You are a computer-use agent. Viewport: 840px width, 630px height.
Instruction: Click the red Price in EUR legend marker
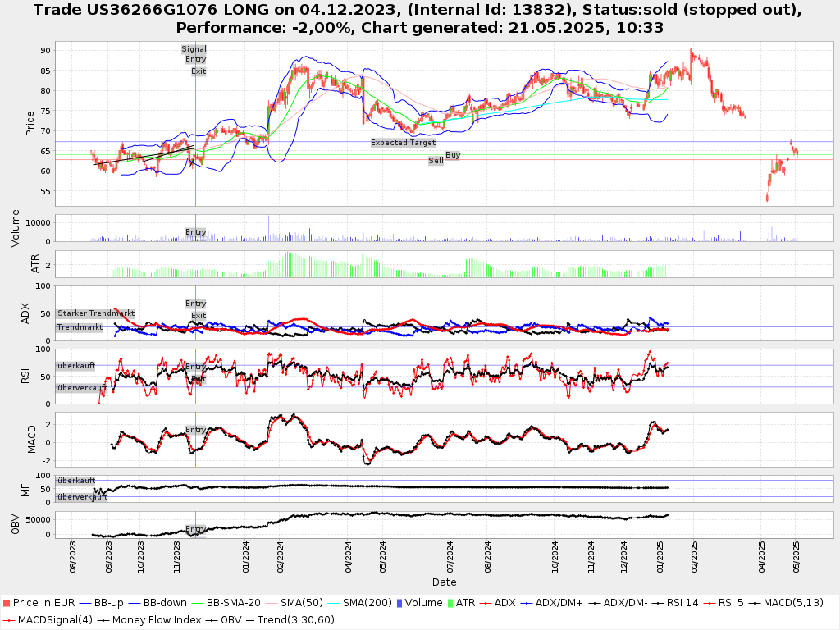7,603
